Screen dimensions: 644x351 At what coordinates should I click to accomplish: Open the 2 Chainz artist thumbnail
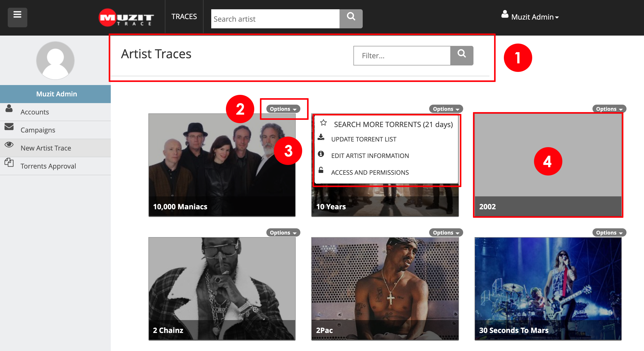(222, 289)
